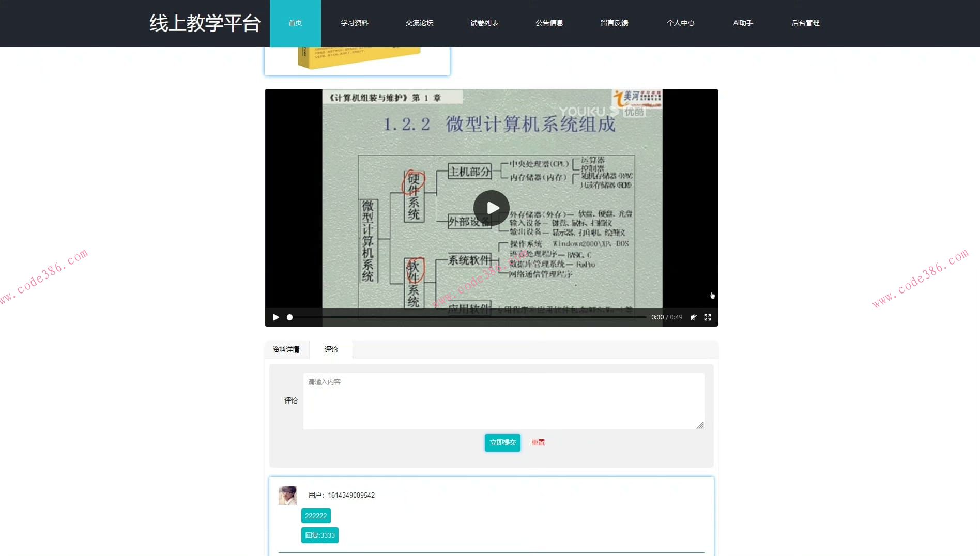Open 后台管理 from the navbar
This screenshot has height=556, width=980.
pyautogui.click(x=806, y=23)
